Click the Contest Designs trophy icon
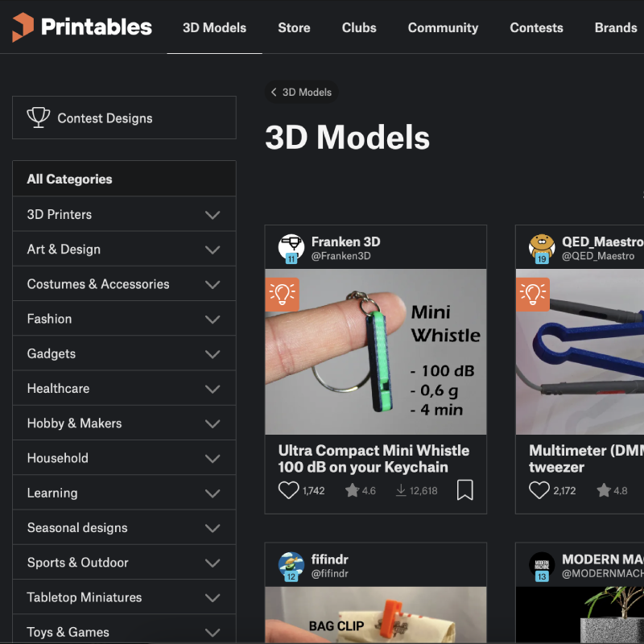The image size is (644, 644). coord(39,118)
